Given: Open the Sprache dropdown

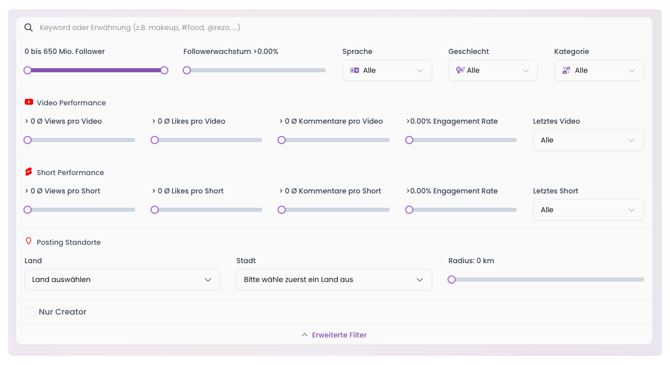Looking at the screenshot, I should (x=387, y=71).
